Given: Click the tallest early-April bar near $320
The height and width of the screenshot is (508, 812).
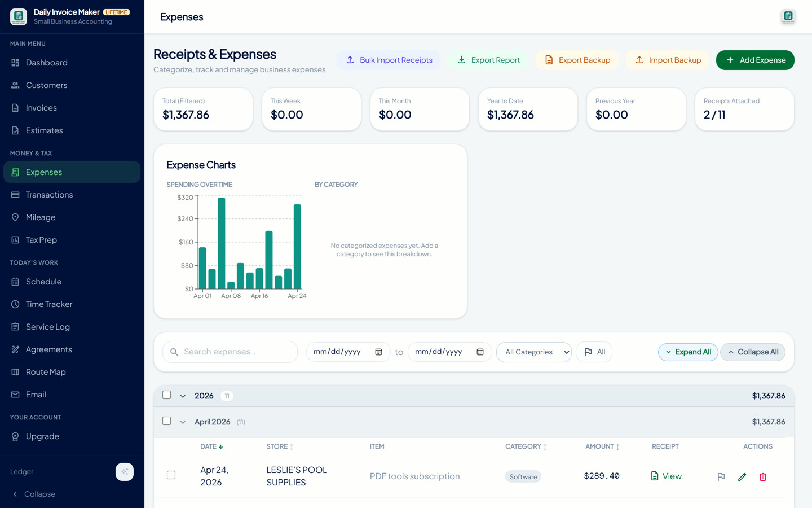Looking at the screenshot, I should [x=222, y=243].
